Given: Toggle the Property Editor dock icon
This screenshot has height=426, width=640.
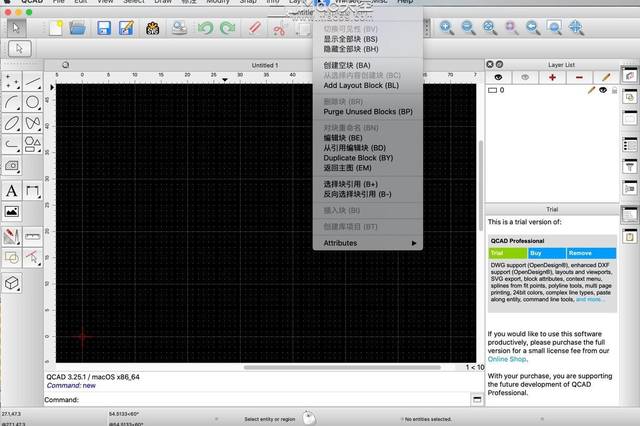Looking at the screenshot, I should click(x=630, y=144).
